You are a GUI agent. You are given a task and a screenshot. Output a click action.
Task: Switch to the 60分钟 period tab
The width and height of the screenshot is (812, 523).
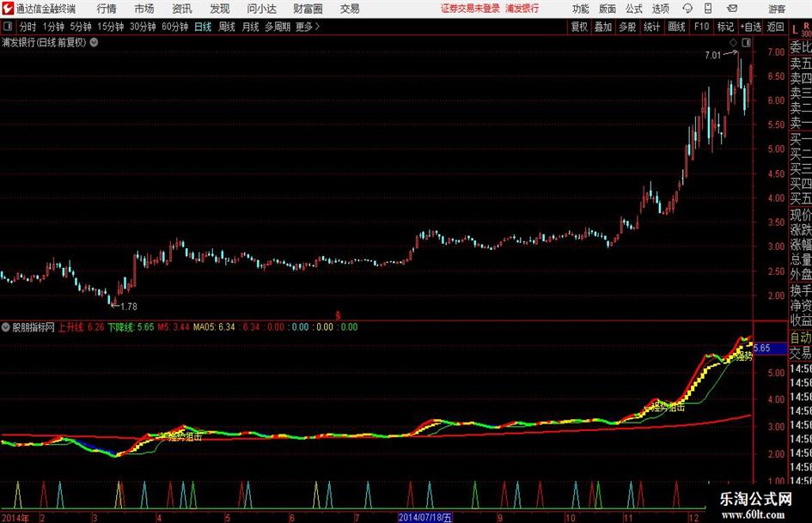(175, 27)
